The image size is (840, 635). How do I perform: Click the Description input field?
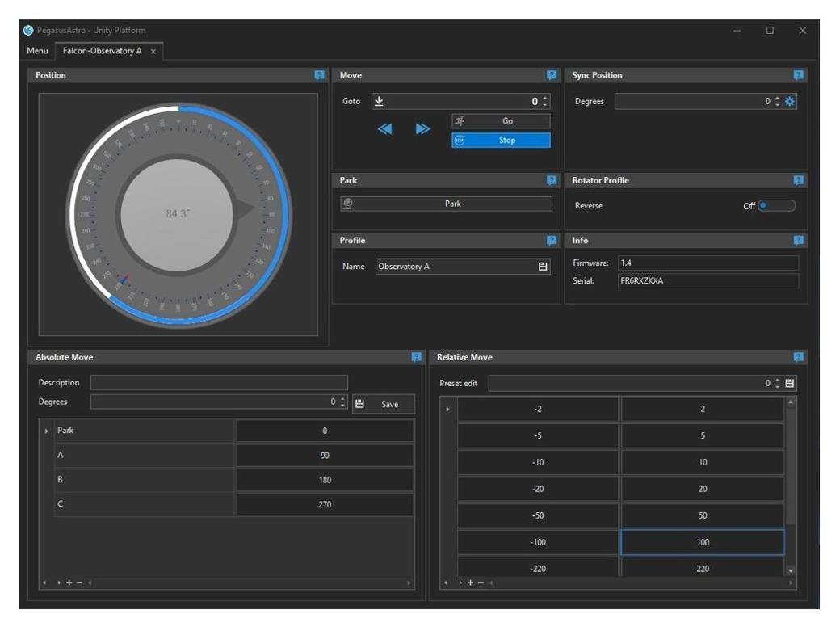click(x=219, y=383)
